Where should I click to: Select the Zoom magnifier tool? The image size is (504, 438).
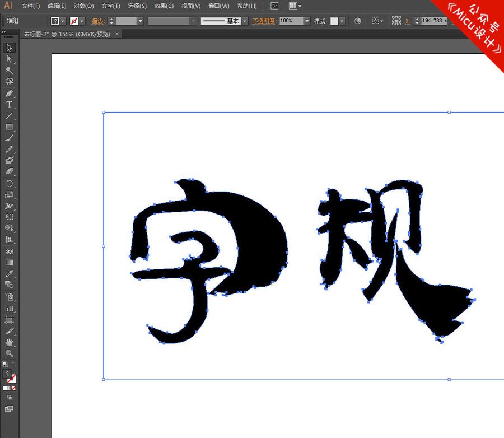click(x=9, y=353)
